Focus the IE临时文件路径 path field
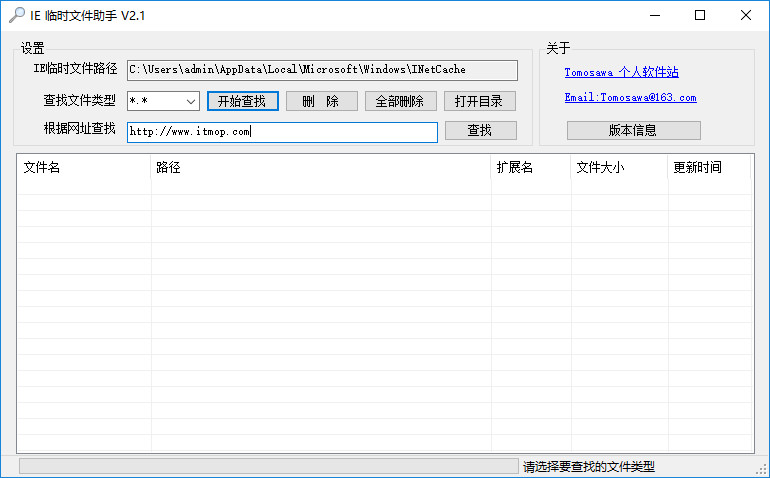The image size is (770, 478). [x=322, y=70]
